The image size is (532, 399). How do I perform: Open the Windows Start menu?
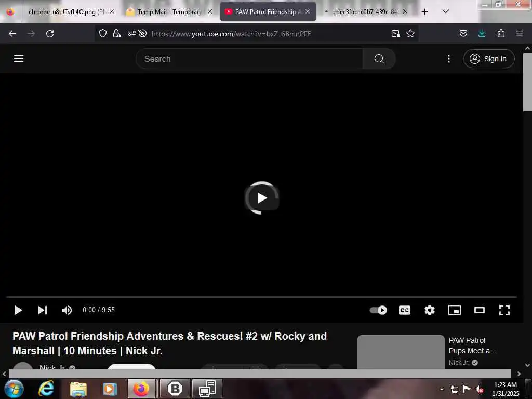click(14, 389)
